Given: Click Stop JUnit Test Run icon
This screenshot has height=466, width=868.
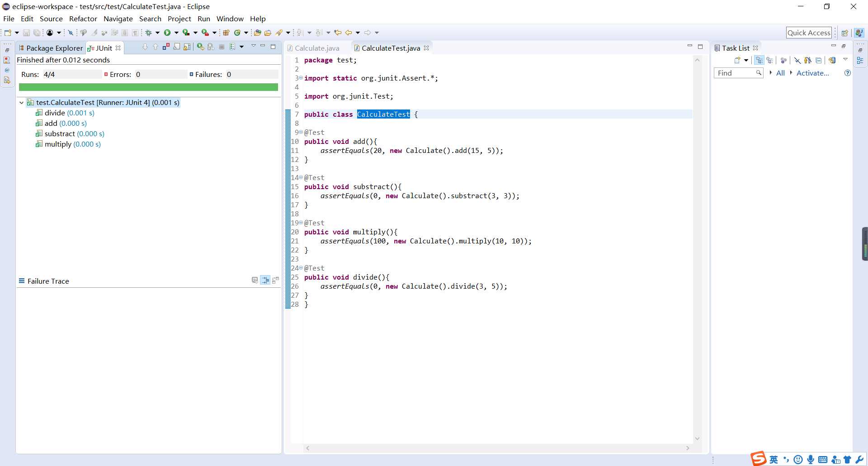Looking at the screenshot, I should [222, 47].
